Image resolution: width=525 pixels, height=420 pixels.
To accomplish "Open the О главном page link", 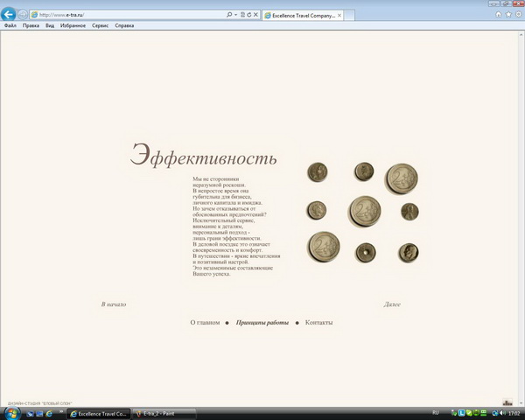I will pos(205,323).
